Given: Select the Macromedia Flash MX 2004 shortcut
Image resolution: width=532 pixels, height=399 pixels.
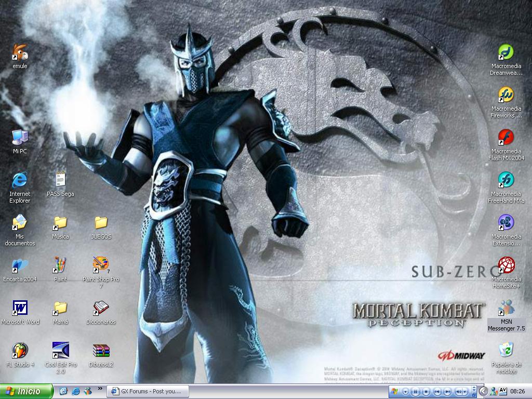Looking at the screenshot, I should coord(506,145).
